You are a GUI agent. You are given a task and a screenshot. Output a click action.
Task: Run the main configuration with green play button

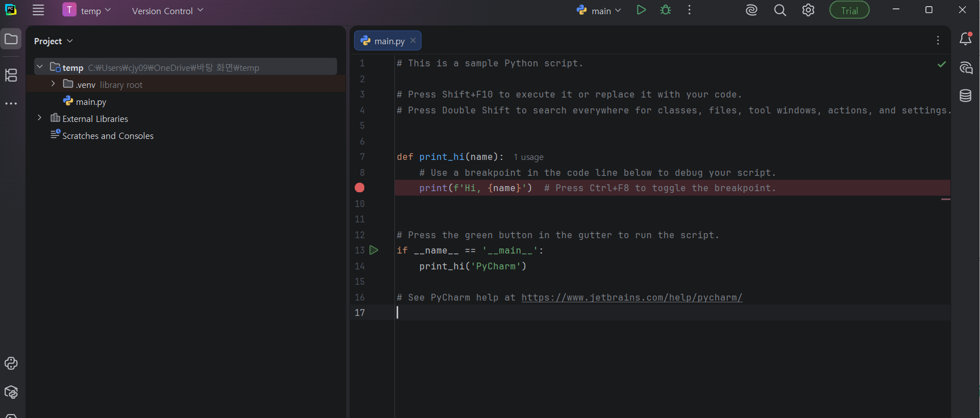pyautogui.click(x=641, y=10)
